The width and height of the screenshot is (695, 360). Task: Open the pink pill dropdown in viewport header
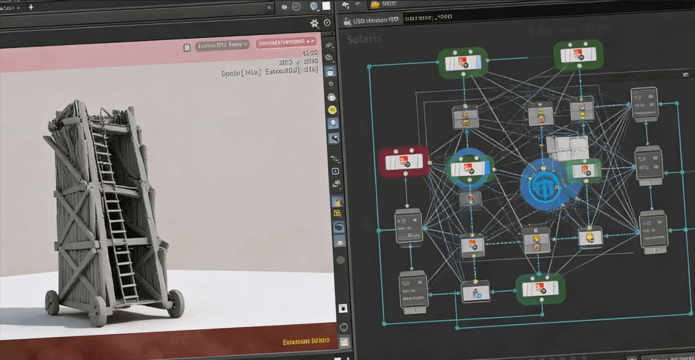[x=285, y=43]
